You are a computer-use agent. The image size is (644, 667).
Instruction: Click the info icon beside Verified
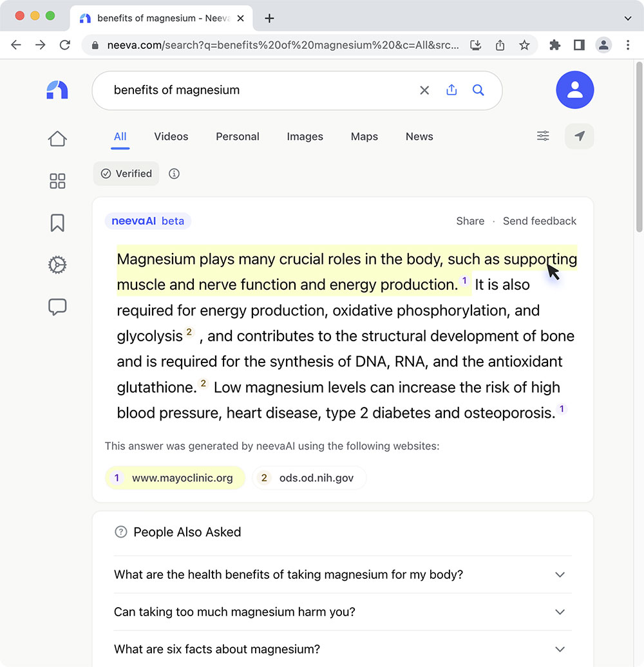174,174
